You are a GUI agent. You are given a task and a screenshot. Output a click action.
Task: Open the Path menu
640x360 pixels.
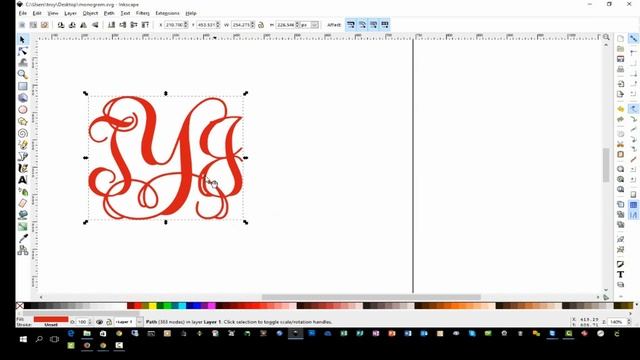pyautogui.click(x=109, y=13)
